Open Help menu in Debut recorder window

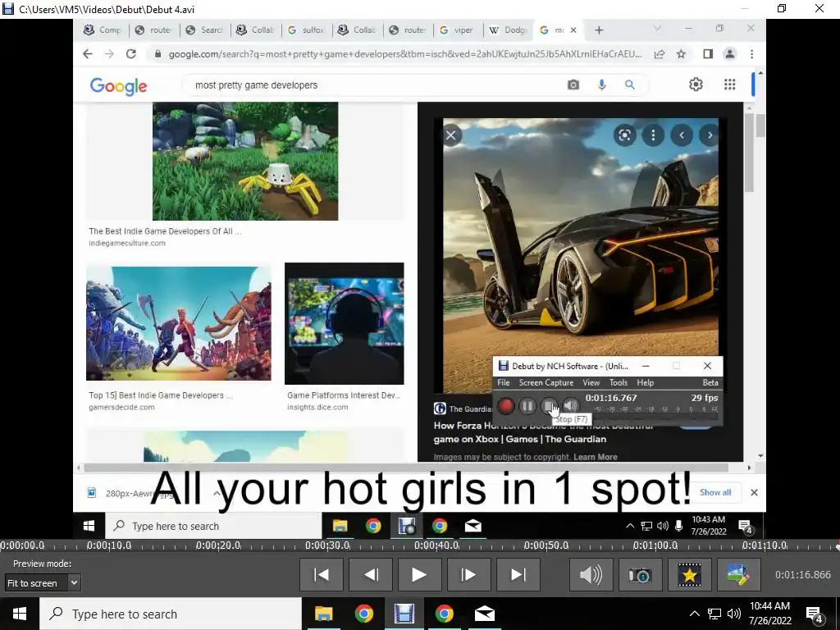coord(645,382)
